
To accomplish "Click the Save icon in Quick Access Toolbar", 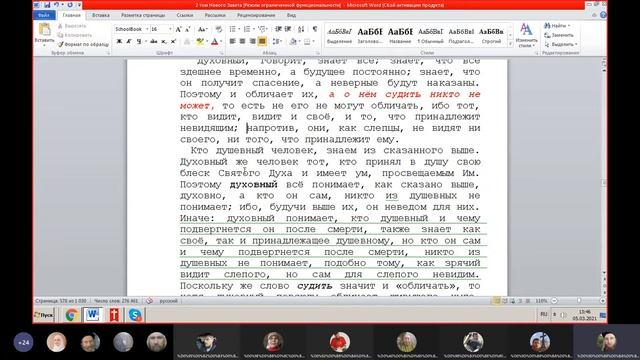I will [48, 5].
